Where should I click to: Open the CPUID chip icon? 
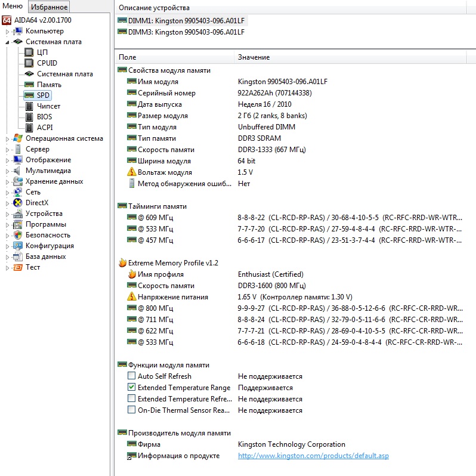coord(29,63)
